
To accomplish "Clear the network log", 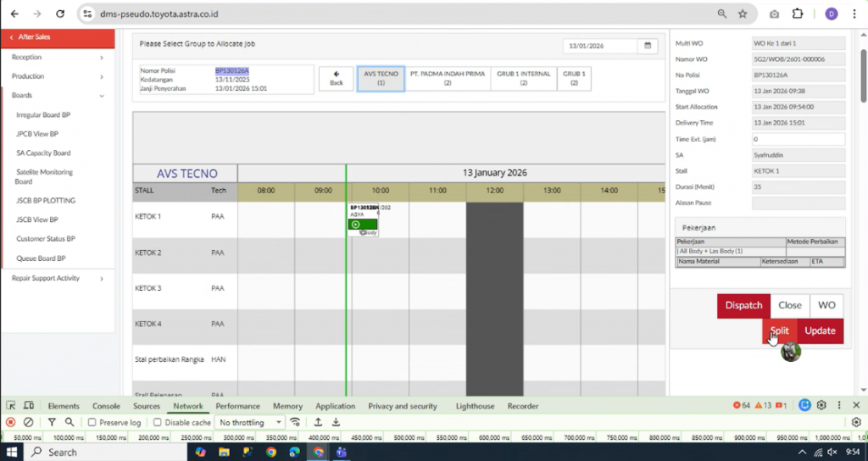I will (x=28, y=422).
